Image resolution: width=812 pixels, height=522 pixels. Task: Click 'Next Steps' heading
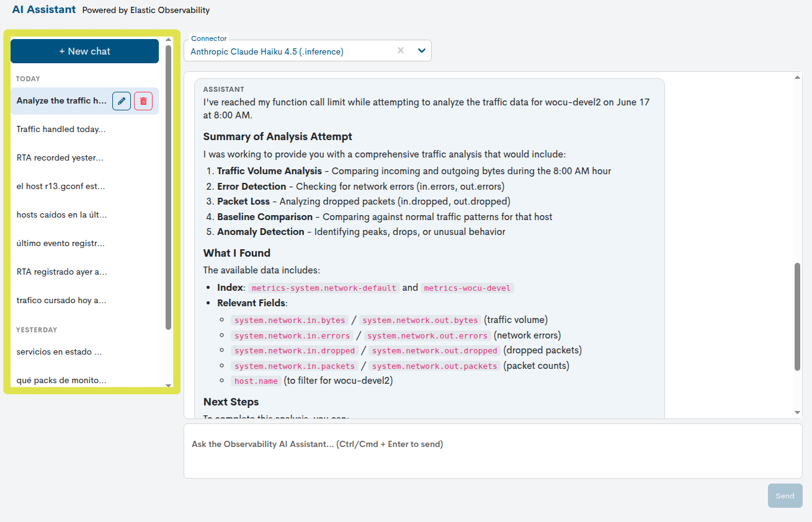pos(231,402)
